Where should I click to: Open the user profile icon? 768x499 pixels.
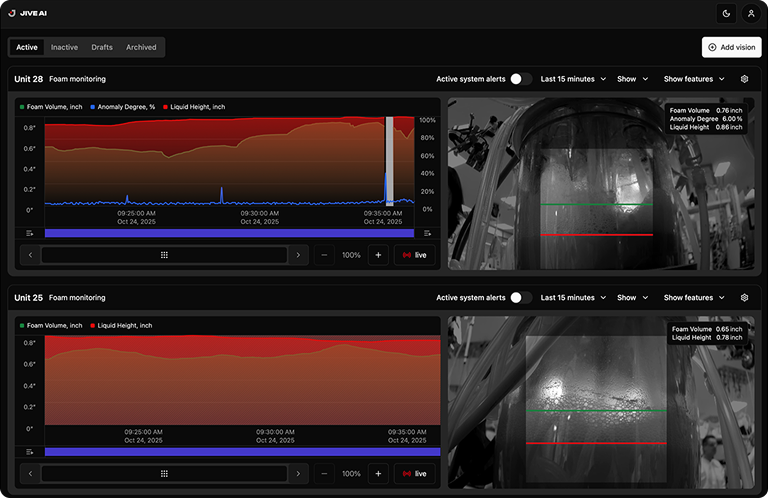coord(751,13)
